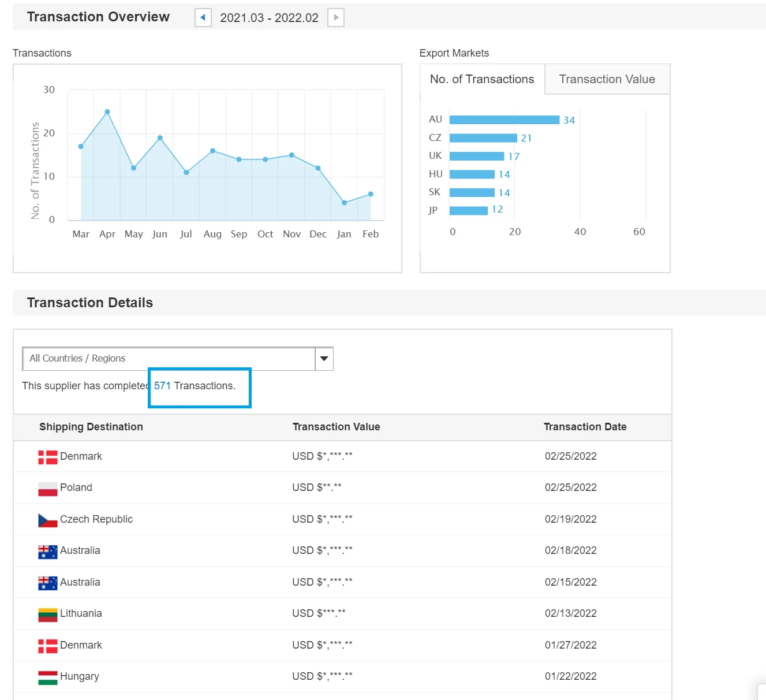This screenshot has height=700, width=766.
Task: Click the previous period arrow button
Action: click(203, 18)
